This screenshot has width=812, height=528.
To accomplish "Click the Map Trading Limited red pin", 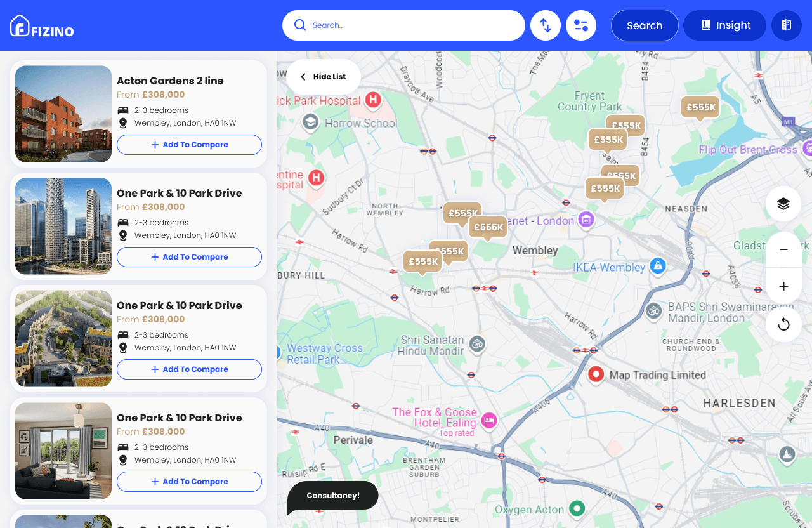I will [x=596, y=374].
